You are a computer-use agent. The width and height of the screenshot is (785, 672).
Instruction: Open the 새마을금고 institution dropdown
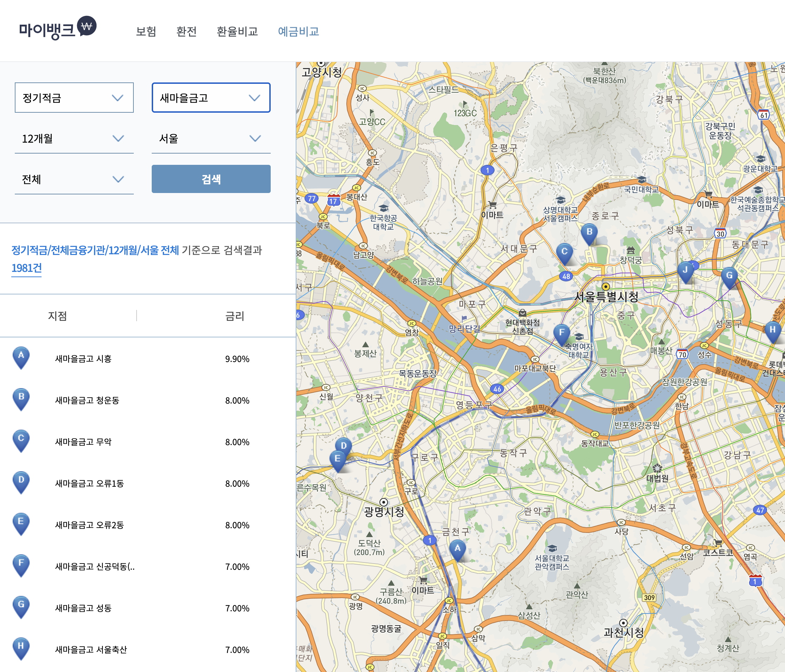210,99
